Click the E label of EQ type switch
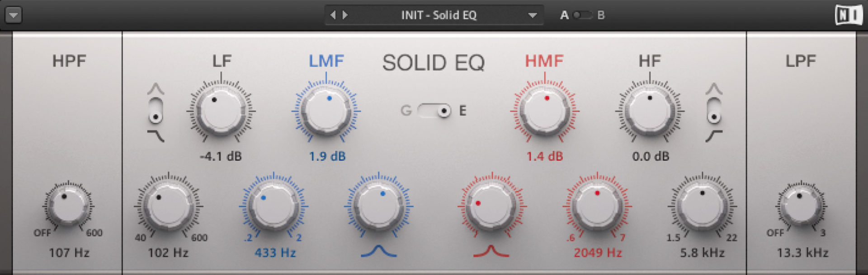This screenshot has height=275, width=868. [462, 111]
